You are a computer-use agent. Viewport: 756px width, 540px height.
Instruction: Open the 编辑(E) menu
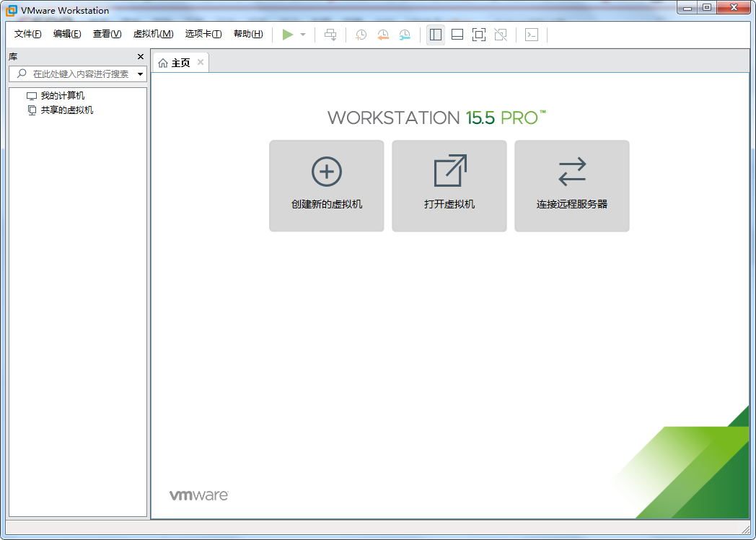pos(67,34)
